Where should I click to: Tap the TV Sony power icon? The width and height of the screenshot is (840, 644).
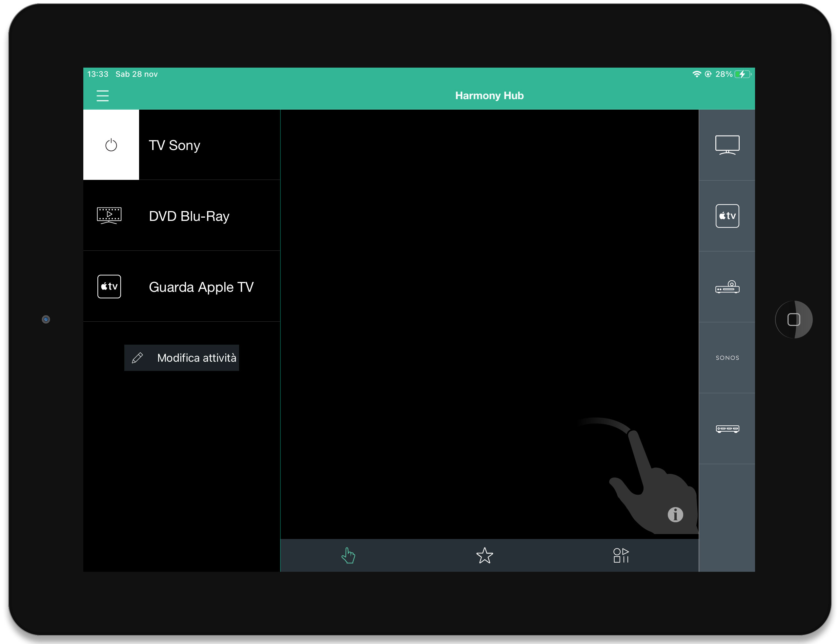coord(111,145)
